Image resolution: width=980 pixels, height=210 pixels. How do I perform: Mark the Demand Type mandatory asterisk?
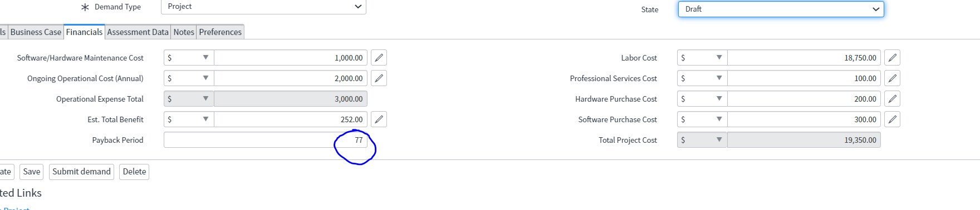click(x=85, y=7)
